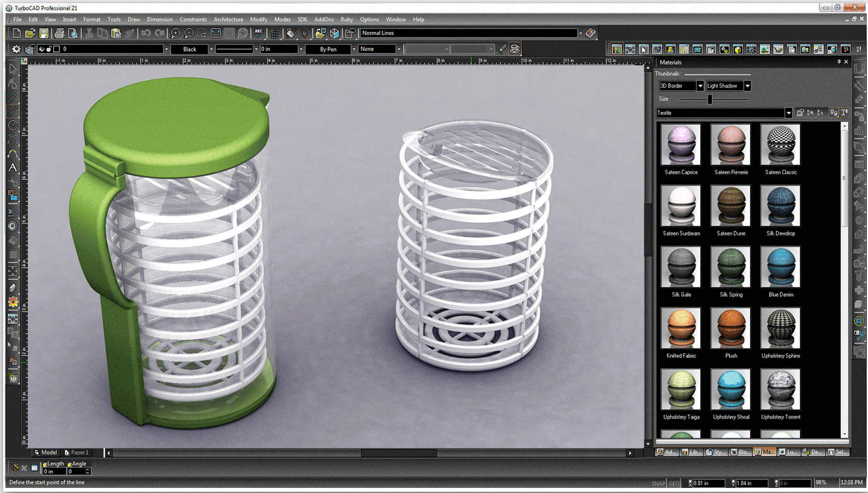Toggle the layer lock icon in layer box
868x493 pixels.
[x=49, y=49]
